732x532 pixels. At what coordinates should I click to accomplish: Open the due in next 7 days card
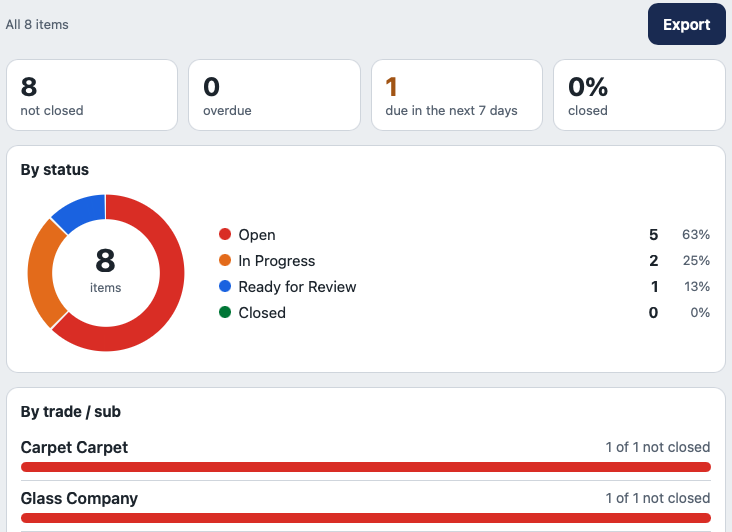pos(457,95)
